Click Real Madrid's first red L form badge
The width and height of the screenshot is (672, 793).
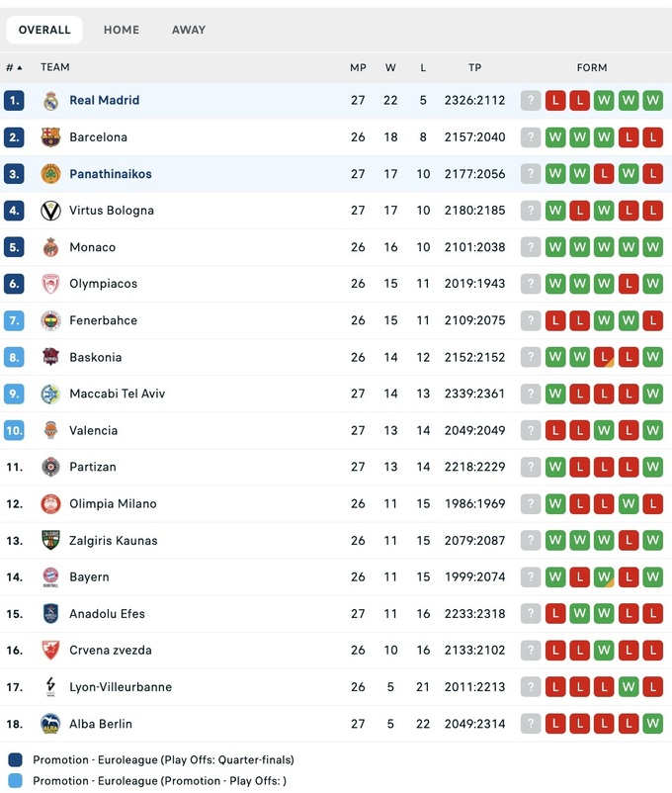click(555, 100)
